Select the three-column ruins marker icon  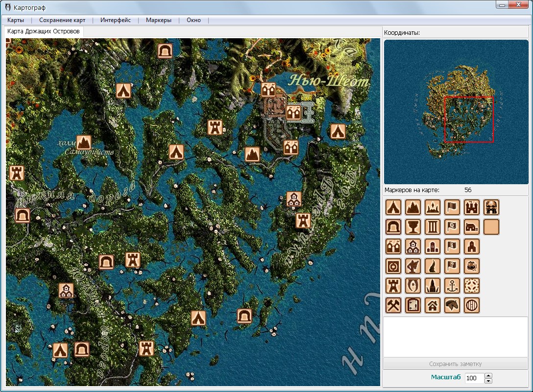(x=433, y=227)
